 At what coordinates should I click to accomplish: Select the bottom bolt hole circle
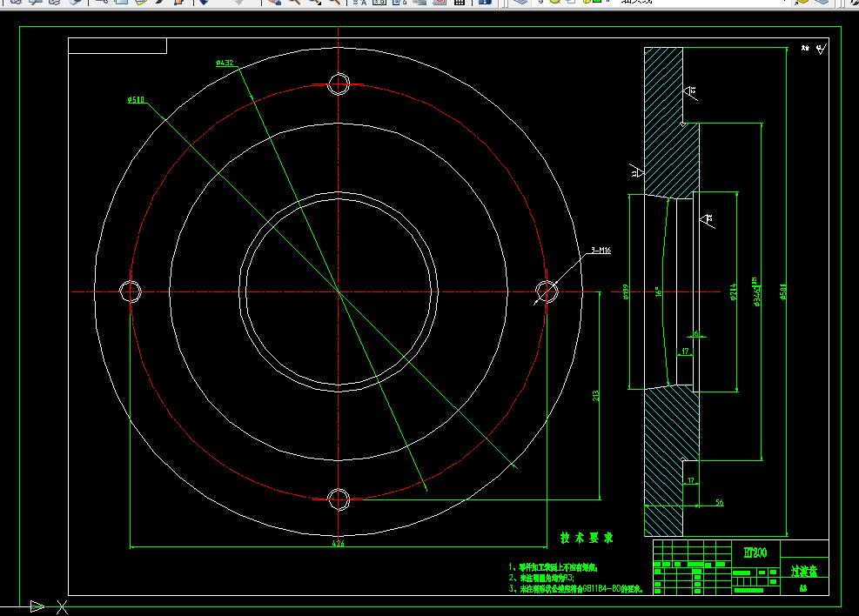coord(339,499)
